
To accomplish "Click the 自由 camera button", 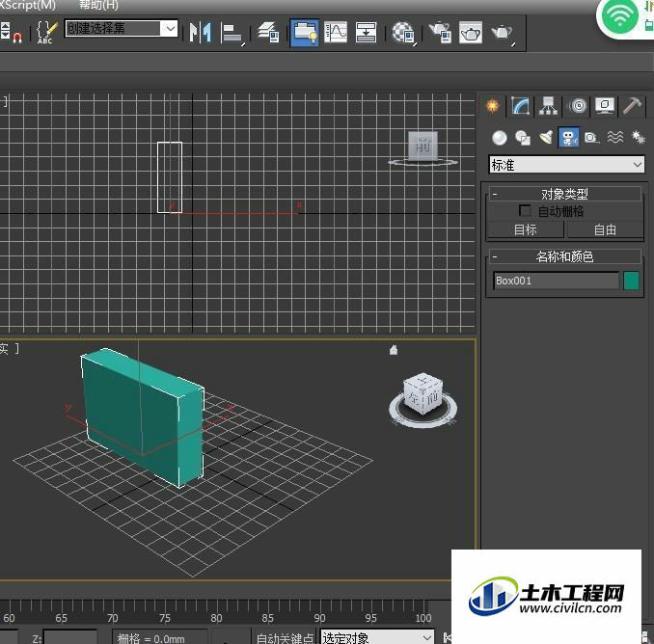I will pyautogui.click(x=605, y=229).
